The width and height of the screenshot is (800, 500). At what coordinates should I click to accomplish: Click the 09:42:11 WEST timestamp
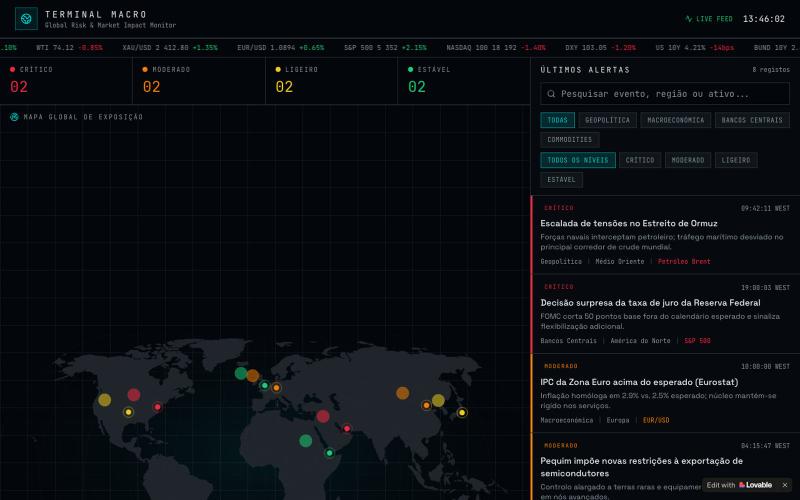click(765, 208)
